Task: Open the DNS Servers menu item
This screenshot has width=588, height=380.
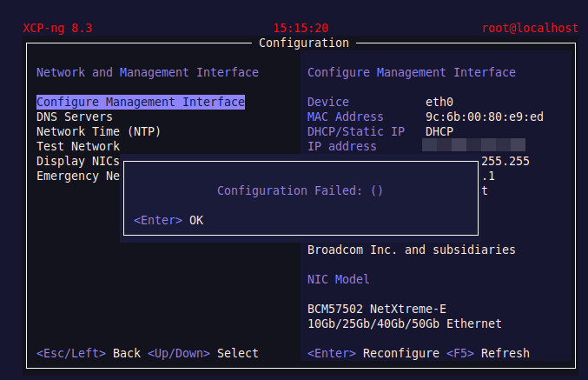Action: click(74, 117)
